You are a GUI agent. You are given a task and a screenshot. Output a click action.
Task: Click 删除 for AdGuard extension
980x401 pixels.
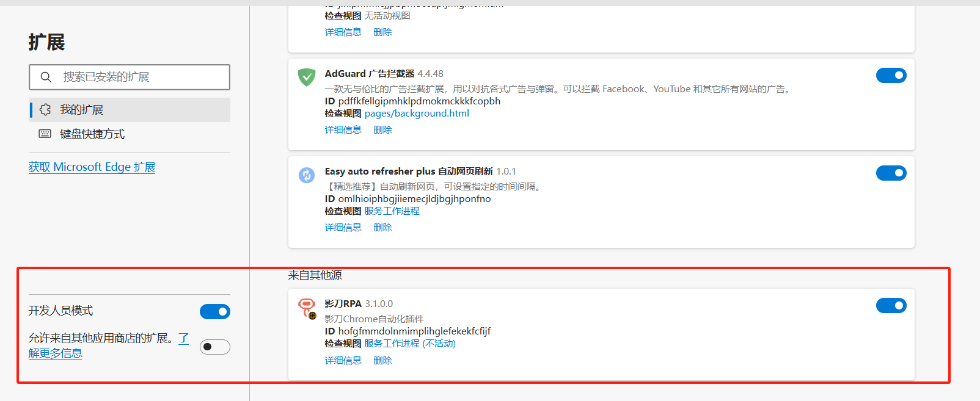382,130
